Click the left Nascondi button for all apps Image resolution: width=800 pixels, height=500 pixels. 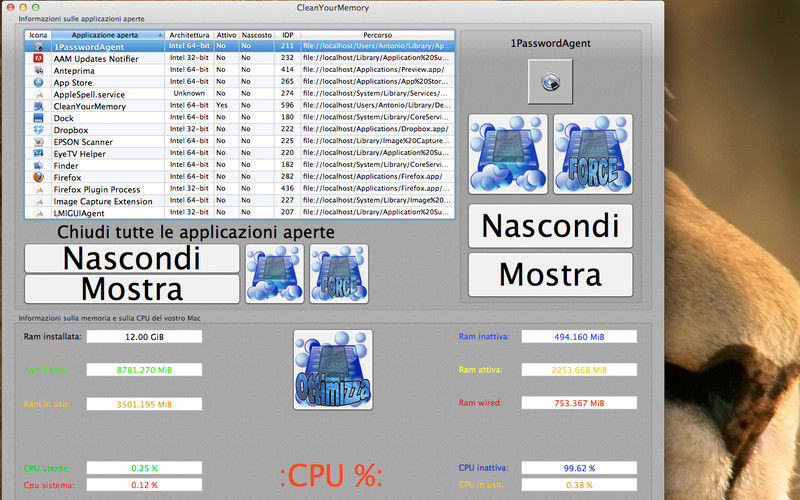coord(132,258)
